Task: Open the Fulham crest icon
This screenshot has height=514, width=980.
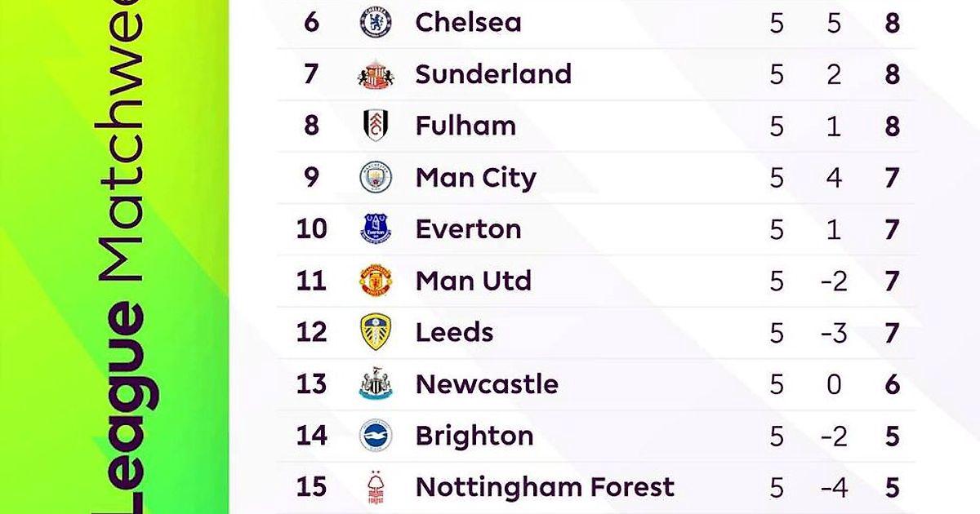Action: (x=376, y=126)
